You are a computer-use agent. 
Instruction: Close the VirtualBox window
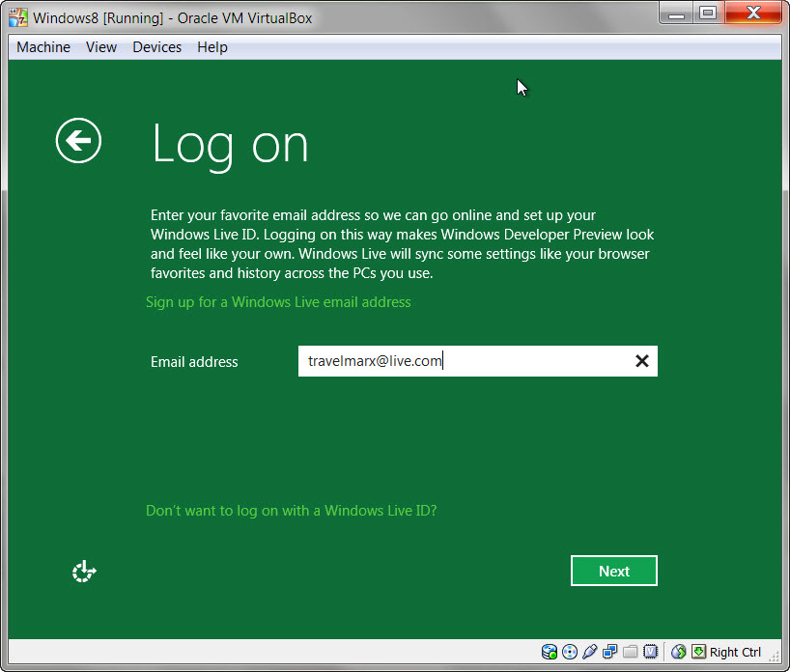[753, 14]
